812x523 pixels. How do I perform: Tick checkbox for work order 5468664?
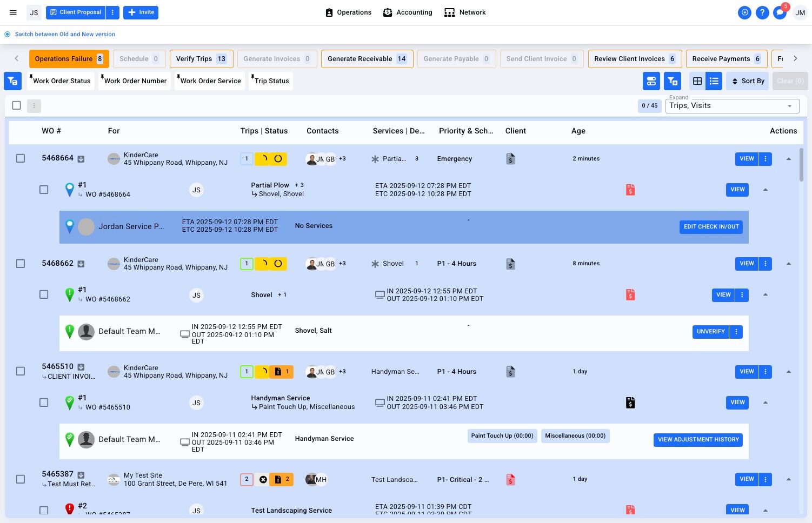tap(21, 158)
